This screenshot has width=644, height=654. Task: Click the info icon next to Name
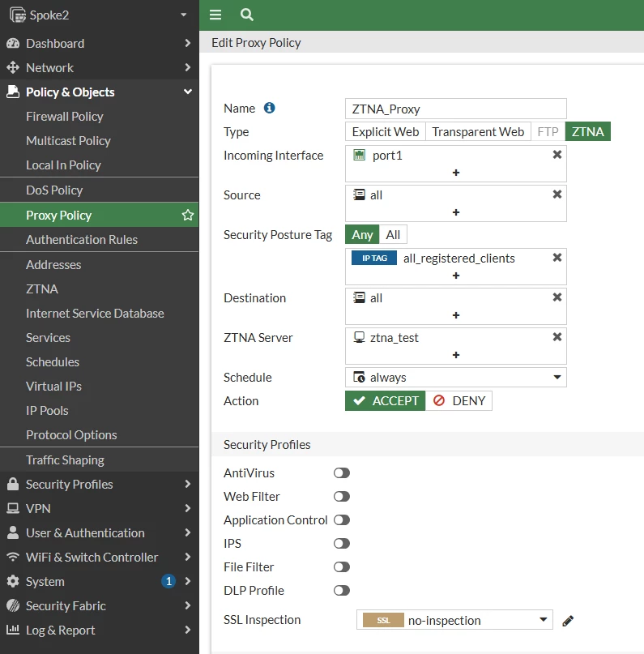[x=269, y=108]
